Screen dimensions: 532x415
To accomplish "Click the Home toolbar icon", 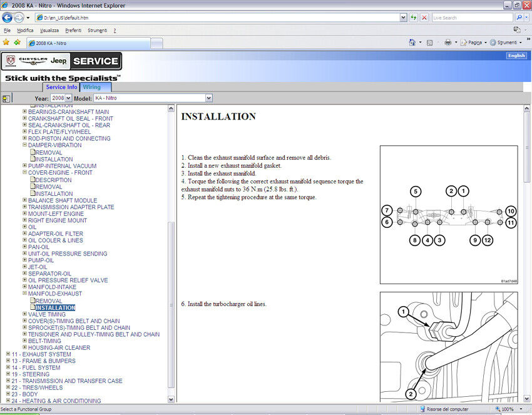I will pyautogui.click(x=412, y=43).
